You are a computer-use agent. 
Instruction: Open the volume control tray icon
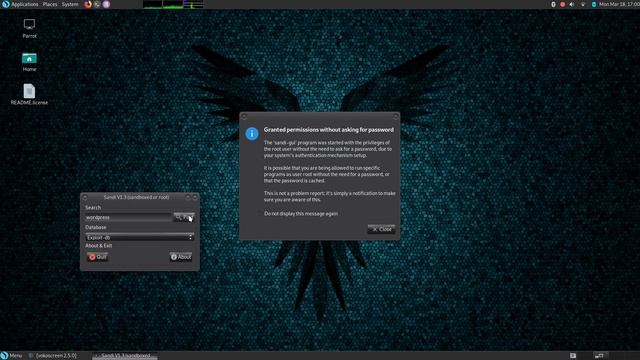click(572, 4)
